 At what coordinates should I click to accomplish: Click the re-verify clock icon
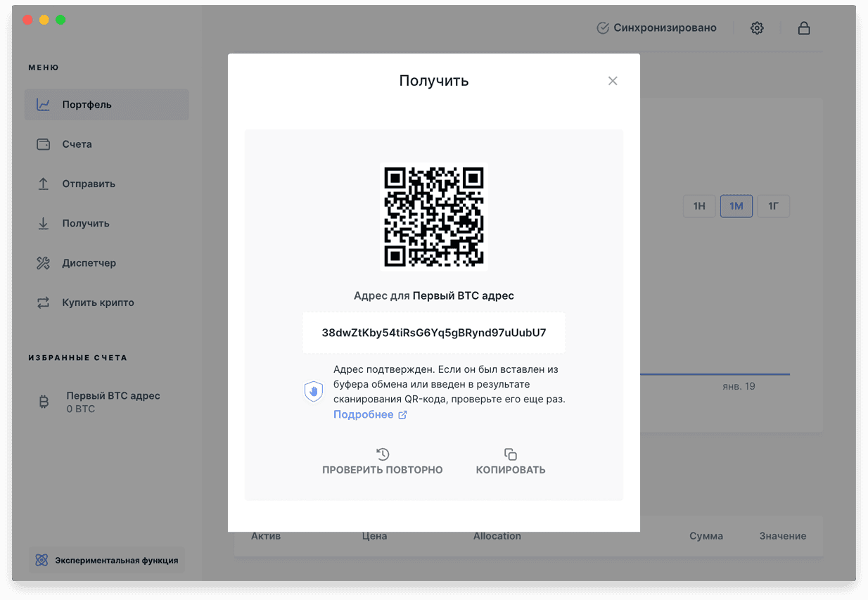[x=383, y=454]
